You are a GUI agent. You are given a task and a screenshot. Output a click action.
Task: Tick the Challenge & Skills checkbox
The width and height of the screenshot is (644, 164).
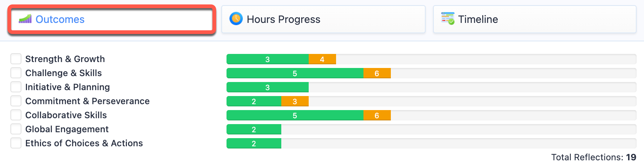[16, 73]
